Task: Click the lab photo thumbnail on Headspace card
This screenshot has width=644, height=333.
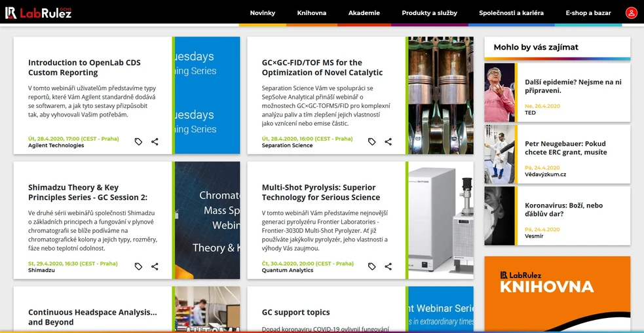Action: pos(208,309)
